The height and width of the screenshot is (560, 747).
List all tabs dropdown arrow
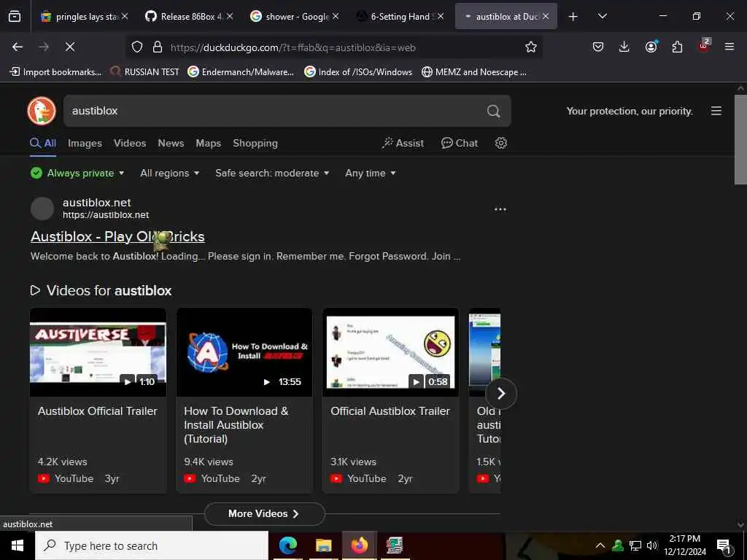point(602,16)
